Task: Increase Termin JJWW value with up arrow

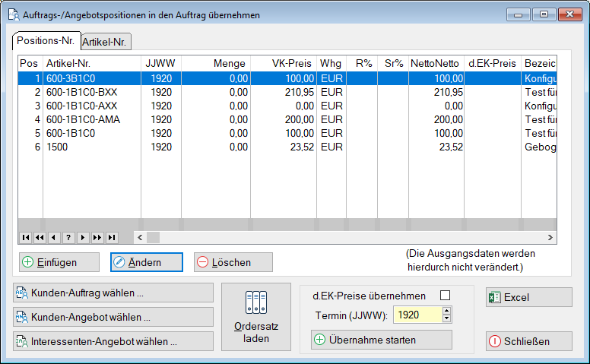Action: (x=446, y=311)
